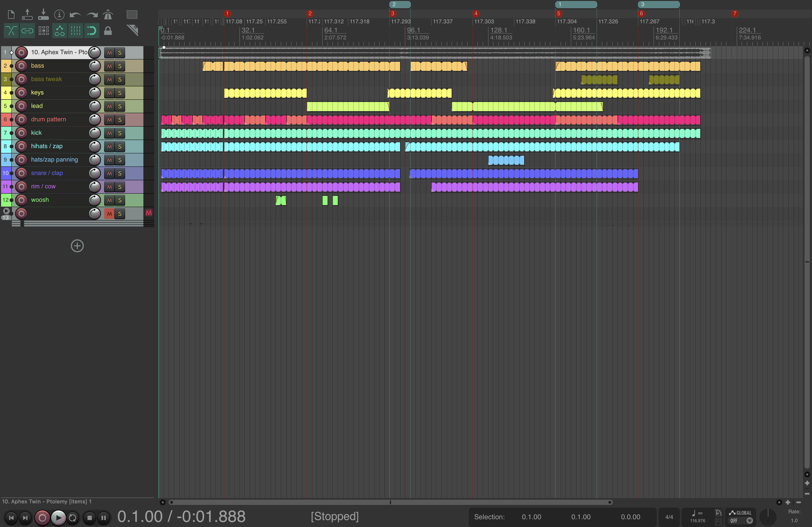Screen dimensions: 812x527
Task: Click the New Project file icon
Action: (11, 15)
